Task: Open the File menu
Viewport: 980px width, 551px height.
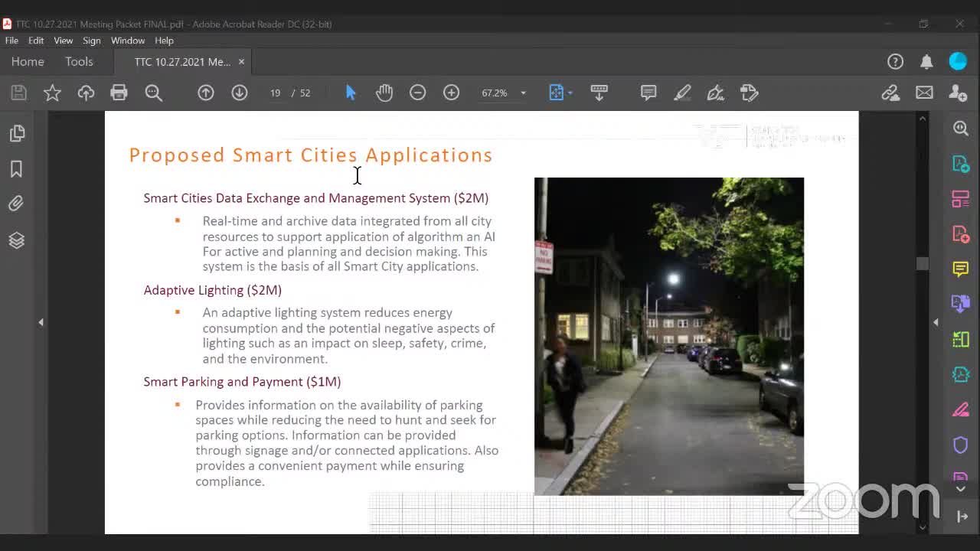Action: tap(11, 41)
